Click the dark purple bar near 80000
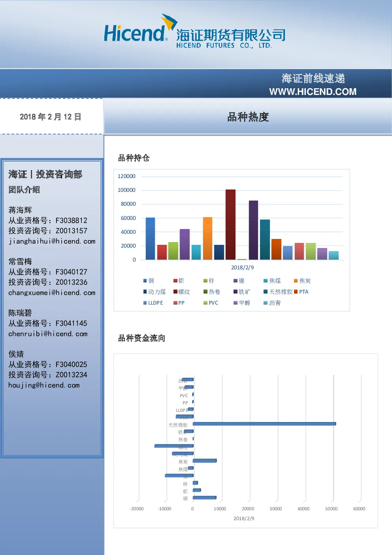The width and height of the screenshot is (392, 555). [253, 230]
